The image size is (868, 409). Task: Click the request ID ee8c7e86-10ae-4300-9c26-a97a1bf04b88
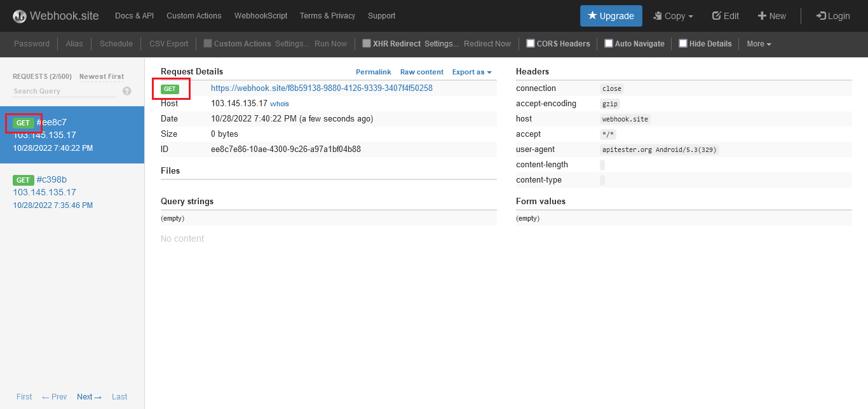click(x=286, y=149)
